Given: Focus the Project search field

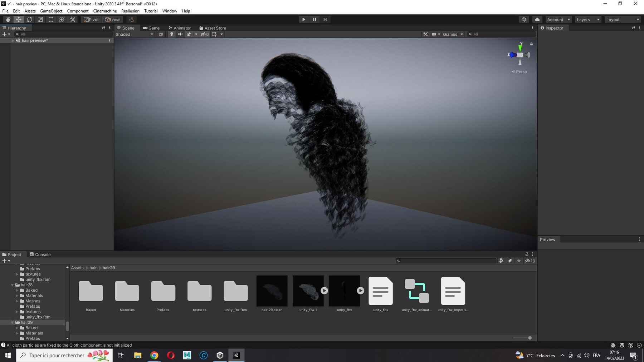Looking at the screenshot, I should (446, 261).
